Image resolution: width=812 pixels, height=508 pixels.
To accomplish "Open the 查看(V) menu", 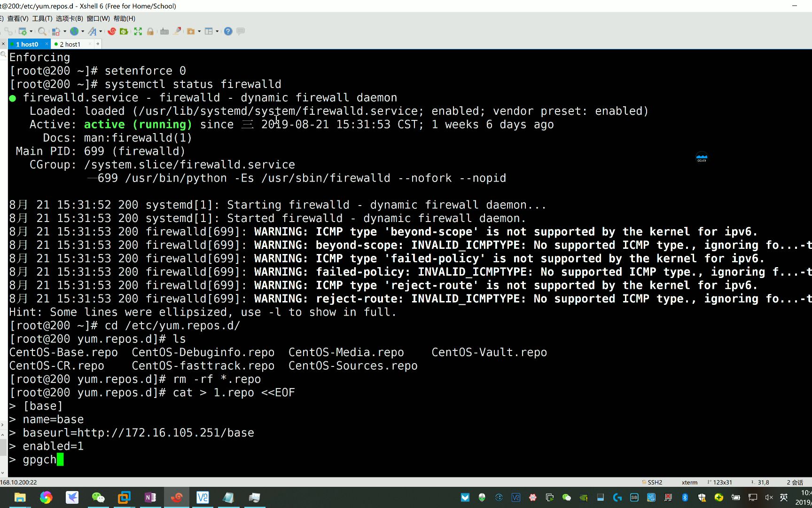I will tap(18, 19).
